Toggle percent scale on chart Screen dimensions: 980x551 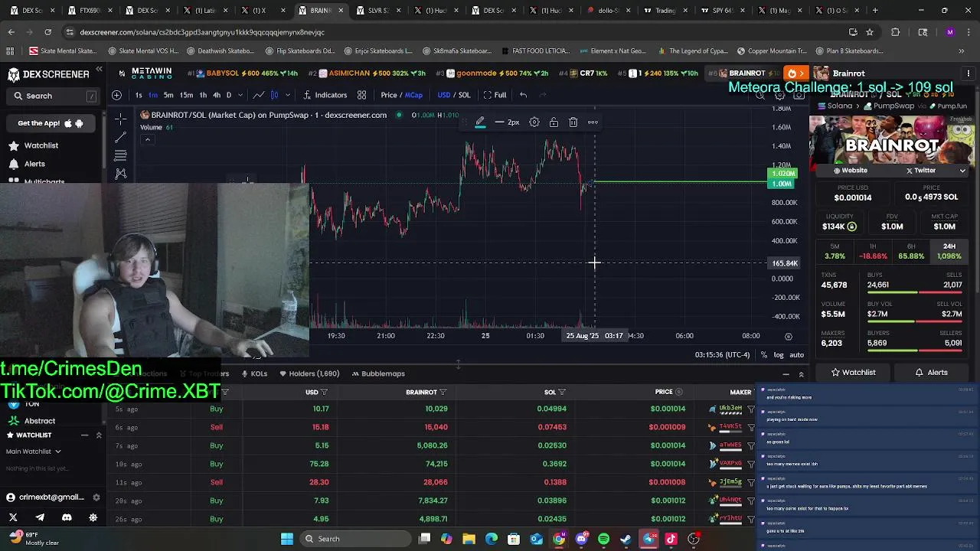coord(763,355)
